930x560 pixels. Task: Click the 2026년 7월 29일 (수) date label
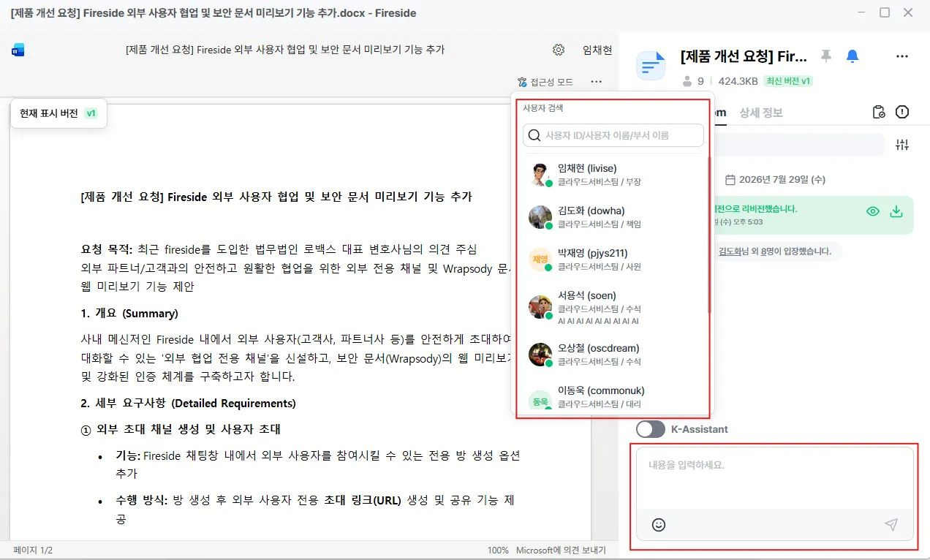click(782, 179)
